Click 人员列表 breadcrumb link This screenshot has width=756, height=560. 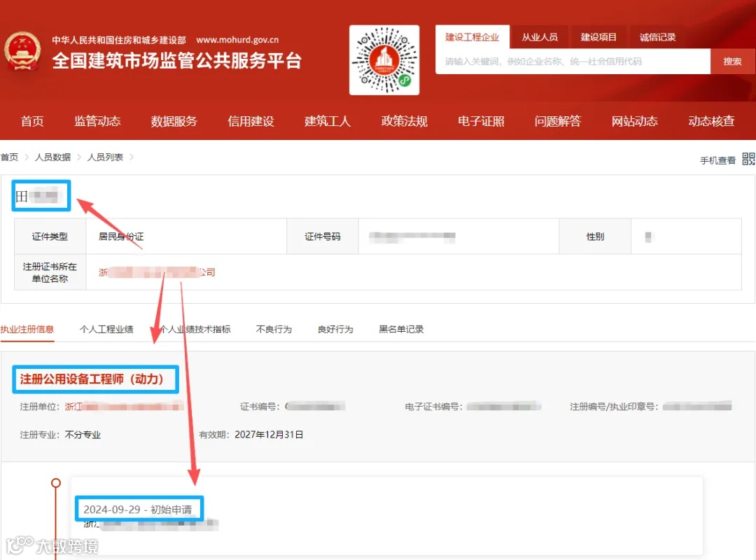[105, 157]
